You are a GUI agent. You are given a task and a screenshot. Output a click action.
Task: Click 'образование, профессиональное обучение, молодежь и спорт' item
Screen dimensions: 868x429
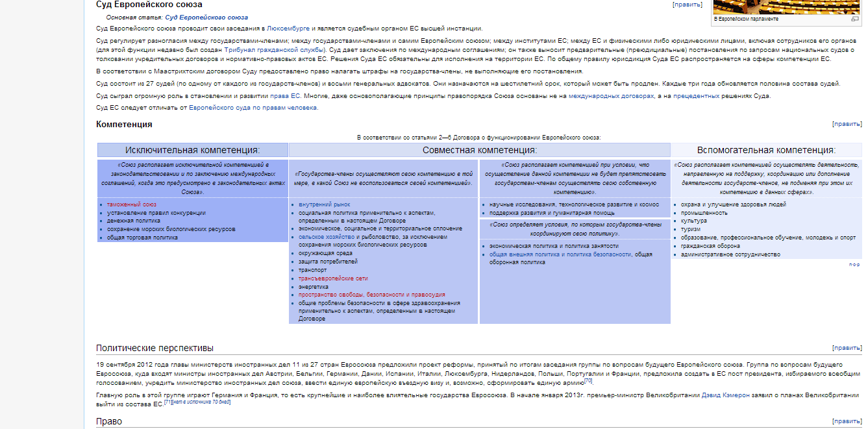(768, 238)
